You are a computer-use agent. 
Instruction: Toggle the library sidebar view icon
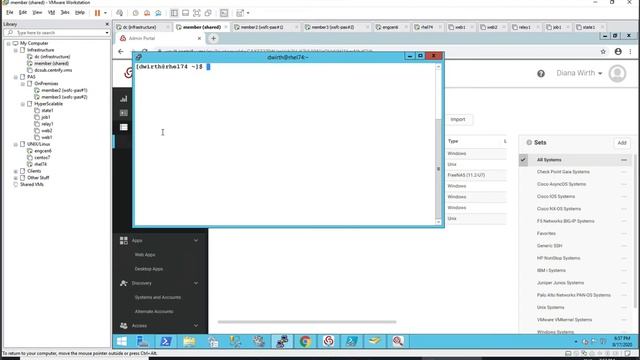(x=174, y=13)
